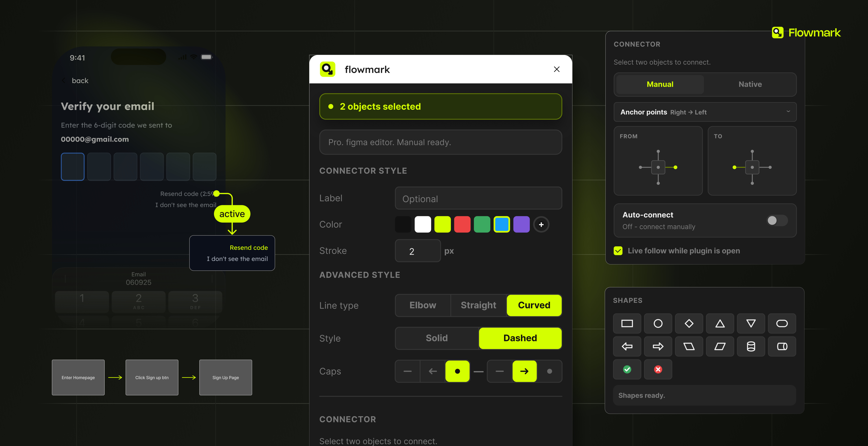Pick the black color swatch
The height and width of the screenshot is (446, 868).
(403, 225)
